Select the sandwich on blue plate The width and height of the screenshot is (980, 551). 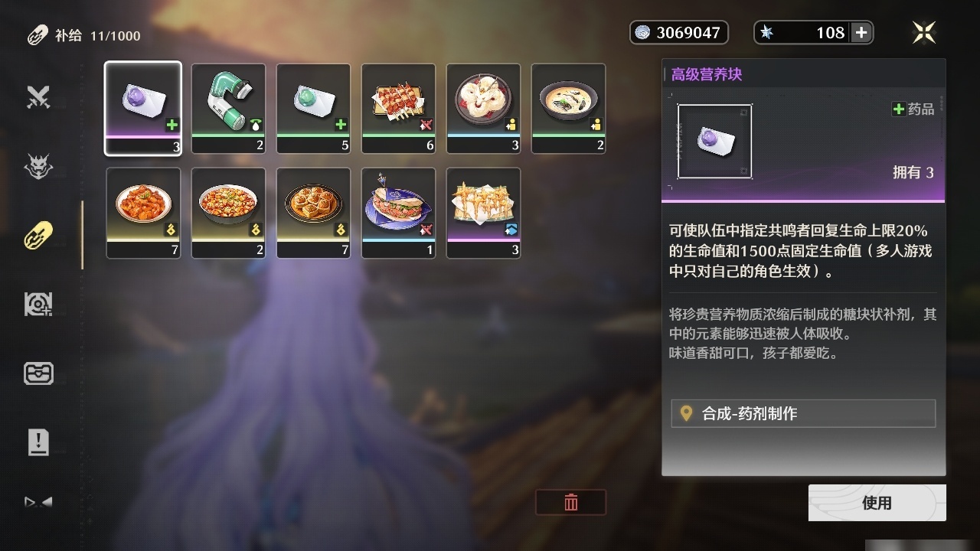(398, 213)
